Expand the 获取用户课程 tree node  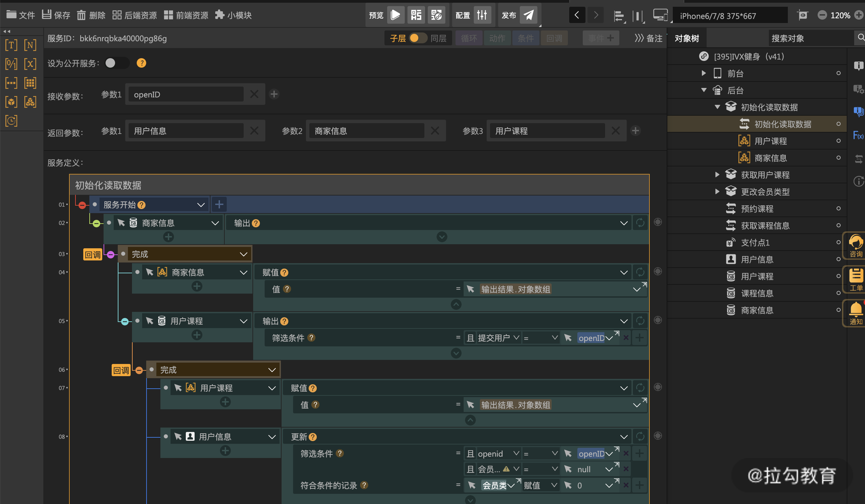[x=717, y=175]
